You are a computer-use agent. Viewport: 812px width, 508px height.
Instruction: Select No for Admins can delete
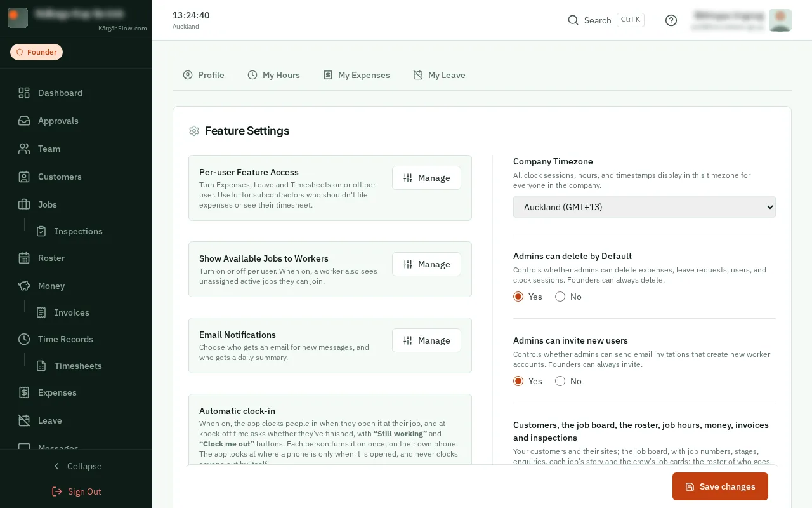click(560, 297)
